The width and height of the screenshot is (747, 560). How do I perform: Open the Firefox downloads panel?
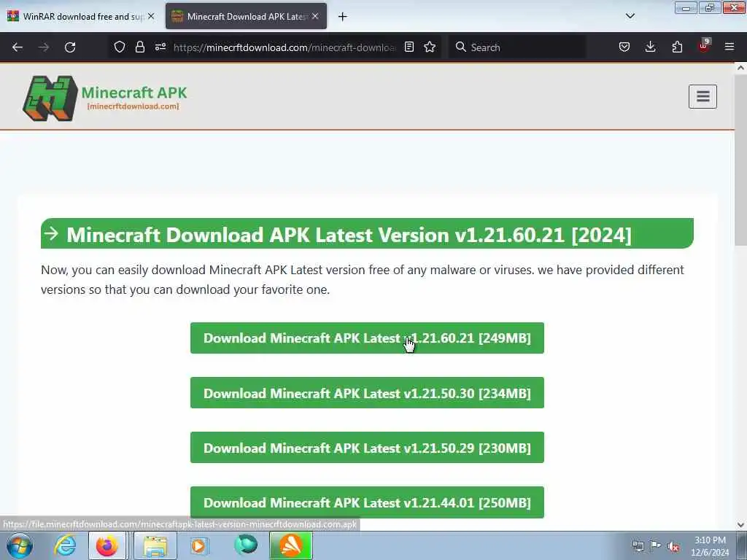[x=650, y=47]
